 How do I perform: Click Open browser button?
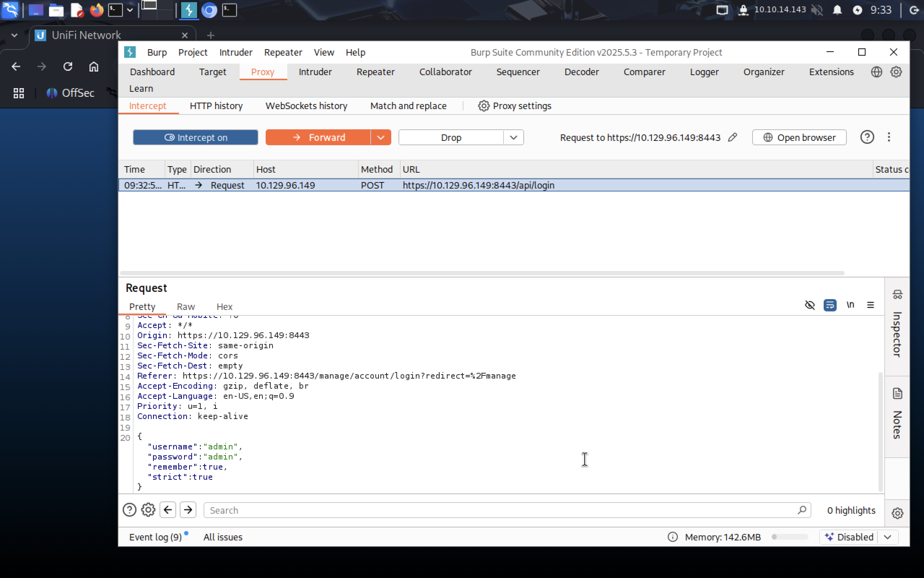[799, 137]
